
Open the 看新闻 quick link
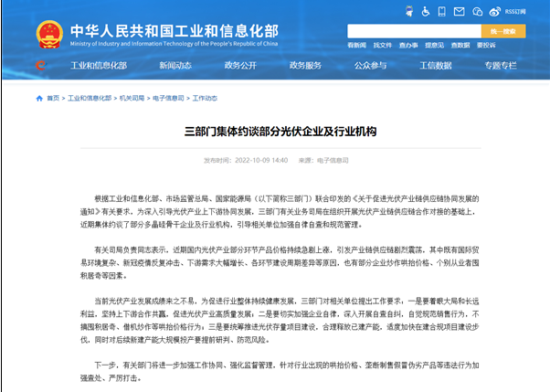click(x=356, y=46)
